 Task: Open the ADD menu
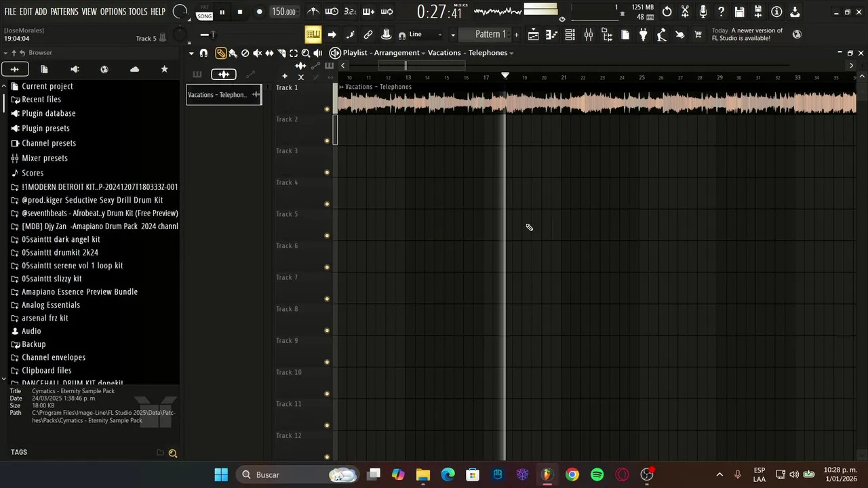(x=41, y=12)
